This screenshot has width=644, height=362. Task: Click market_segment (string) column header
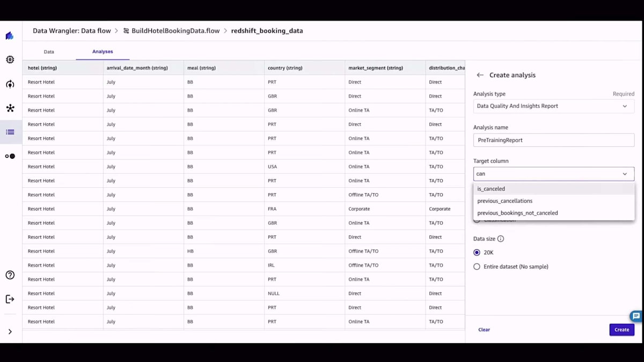coord(385,68)
